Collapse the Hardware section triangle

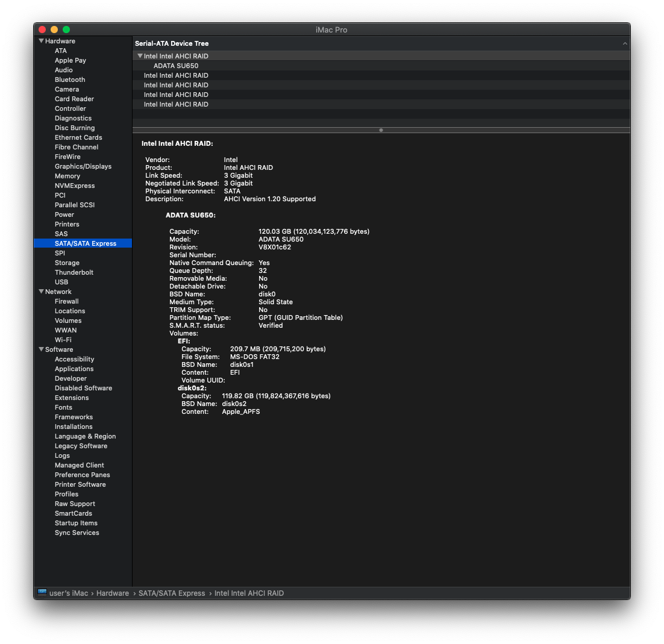(x=41, y=41)
